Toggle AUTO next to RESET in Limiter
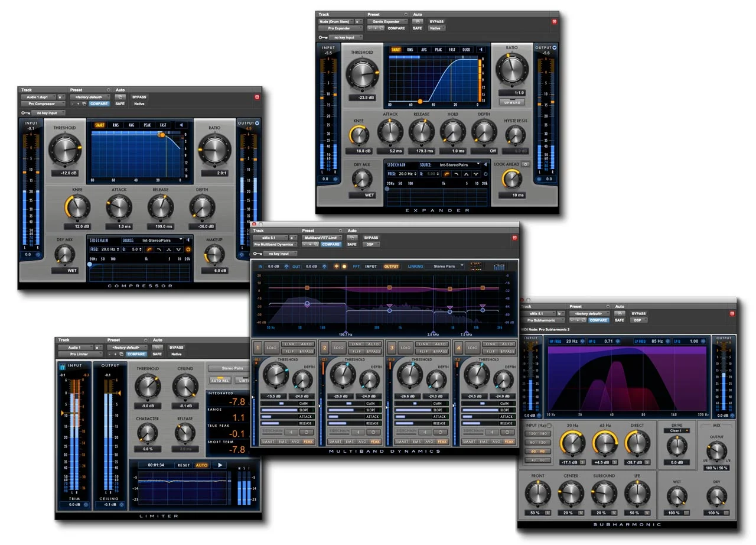The image size is (756, 545). (x=202, y=465)
